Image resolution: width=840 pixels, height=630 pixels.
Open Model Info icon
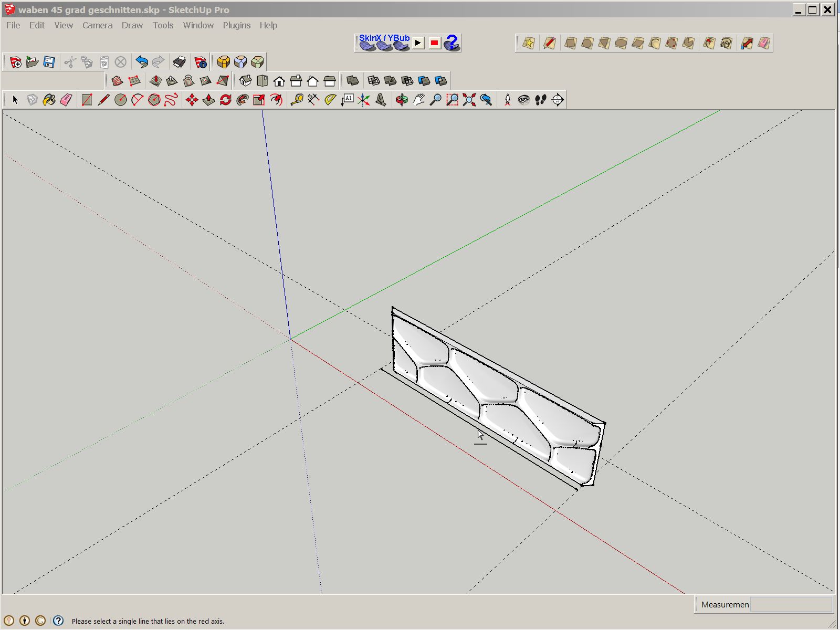pos(200,62)
